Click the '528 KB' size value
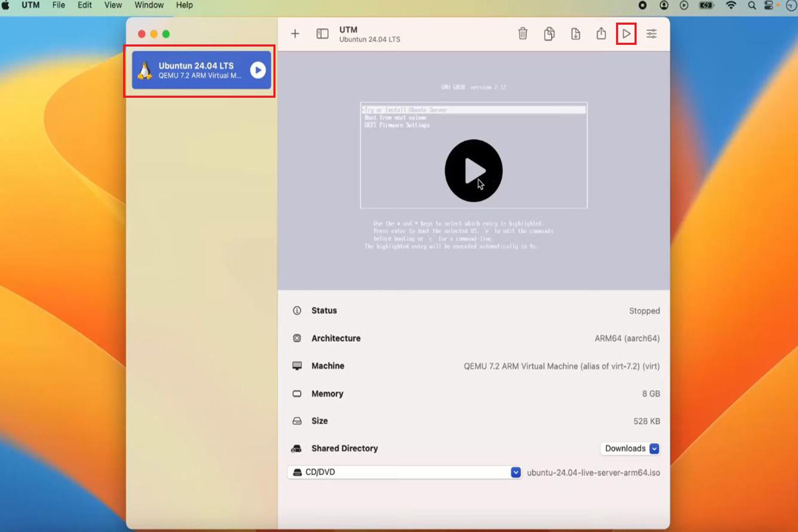798x532 pixels. (647, 421)
